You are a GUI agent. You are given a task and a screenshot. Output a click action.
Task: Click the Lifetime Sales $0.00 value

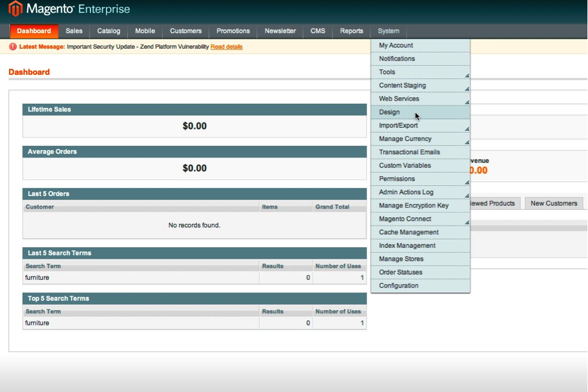[x=194, y=126]
